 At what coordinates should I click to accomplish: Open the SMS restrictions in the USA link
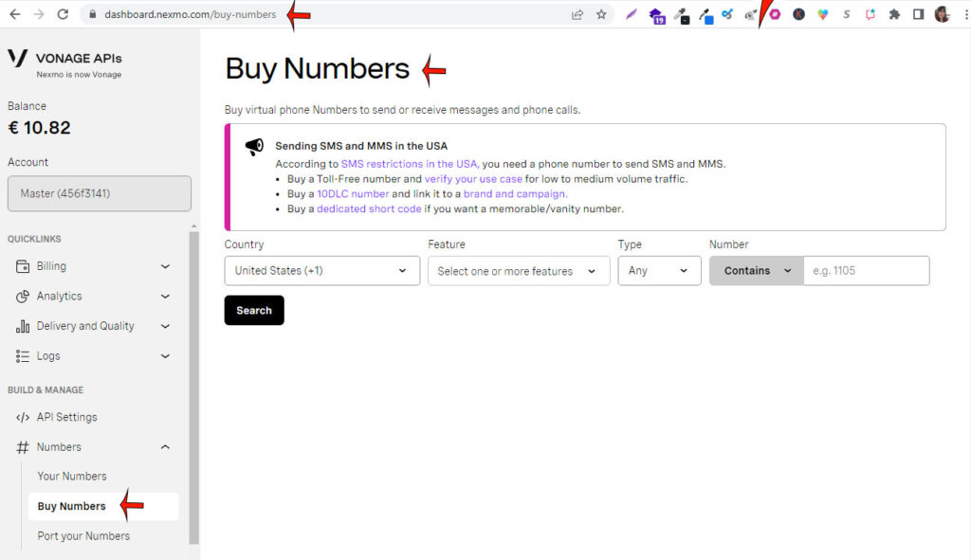[410, 164]
